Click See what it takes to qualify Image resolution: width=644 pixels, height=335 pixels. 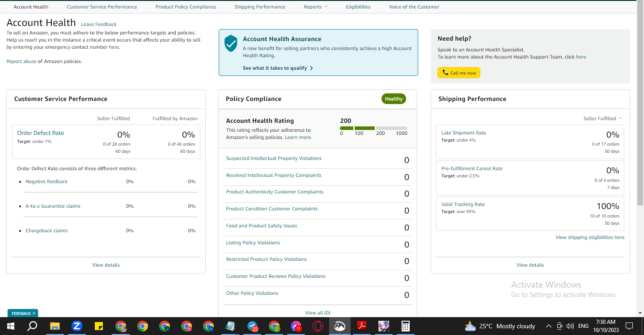275,68
